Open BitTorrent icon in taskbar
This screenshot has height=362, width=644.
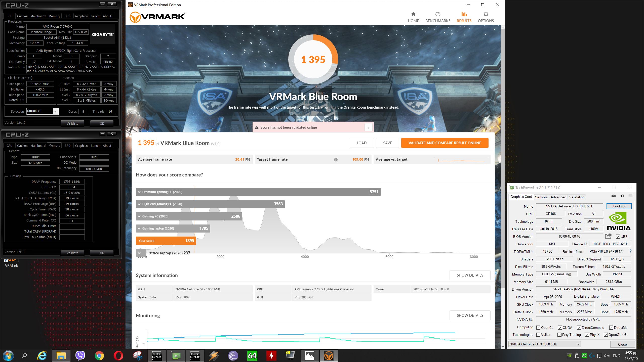pyautogui.click(x=233, y=355)
